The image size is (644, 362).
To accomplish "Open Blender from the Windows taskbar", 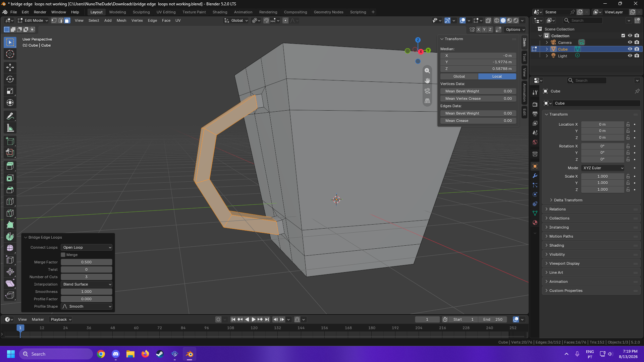I will [190, 354].
